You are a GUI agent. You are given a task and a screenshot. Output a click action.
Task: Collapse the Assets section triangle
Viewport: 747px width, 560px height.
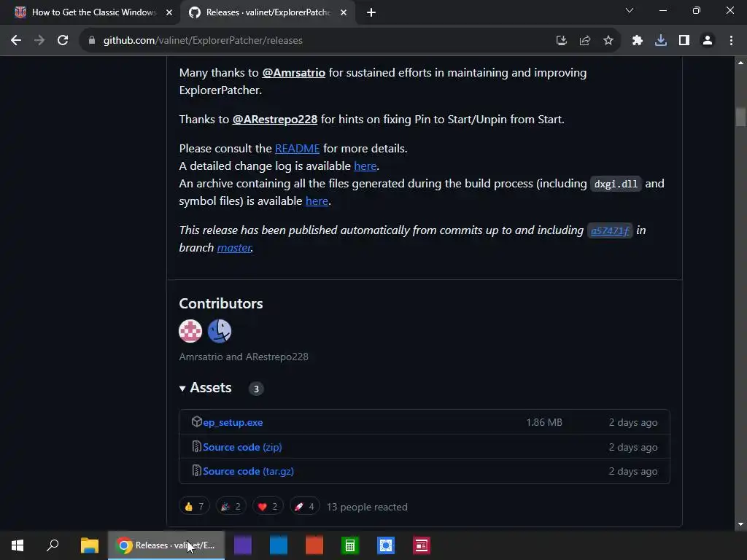point(182,389)
